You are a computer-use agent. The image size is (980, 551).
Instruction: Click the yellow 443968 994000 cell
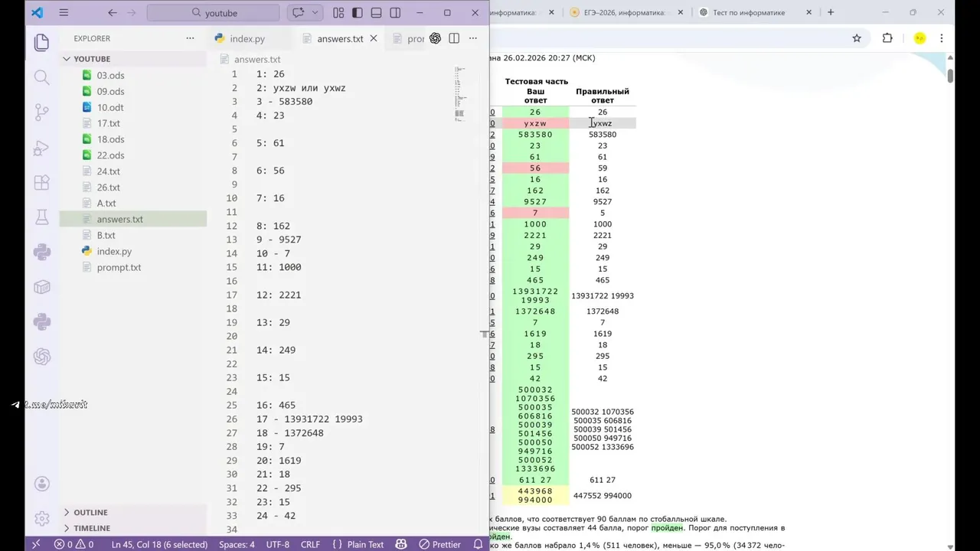click(535, 495)
